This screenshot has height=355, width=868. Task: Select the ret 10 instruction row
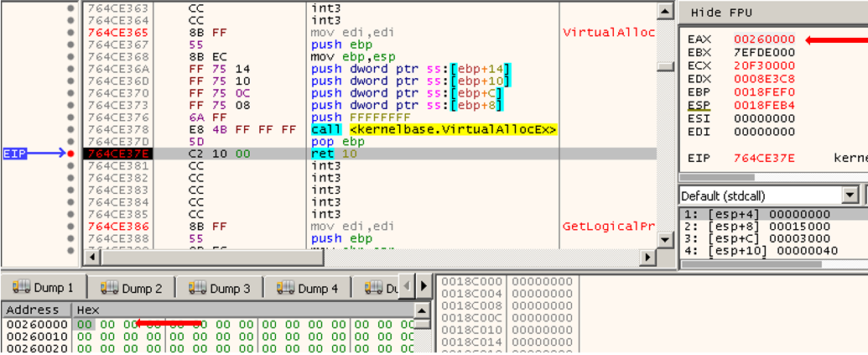370,154
